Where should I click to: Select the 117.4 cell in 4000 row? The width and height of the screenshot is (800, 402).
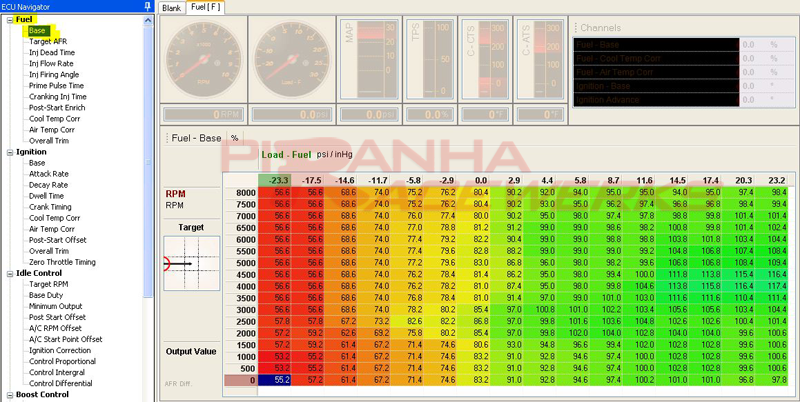point(772,286)
